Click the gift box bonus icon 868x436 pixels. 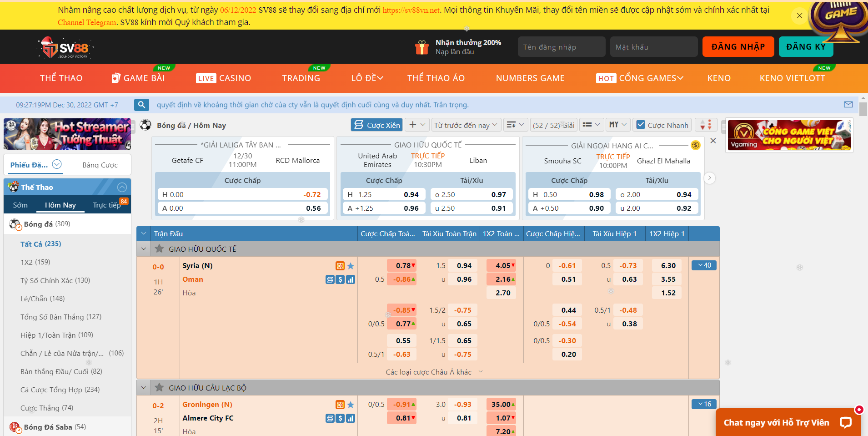coord(422,47)
